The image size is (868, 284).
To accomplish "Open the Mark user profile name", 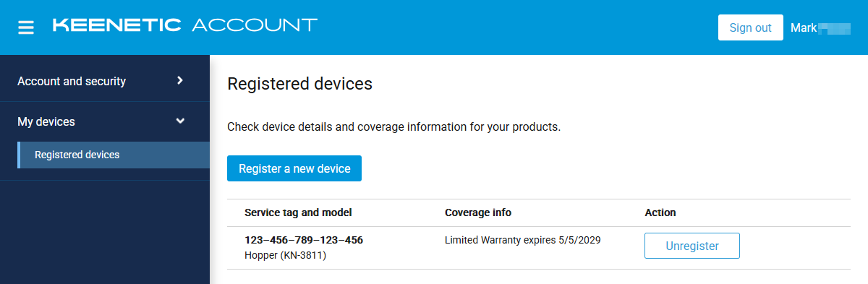I will [x=820, y=27].
